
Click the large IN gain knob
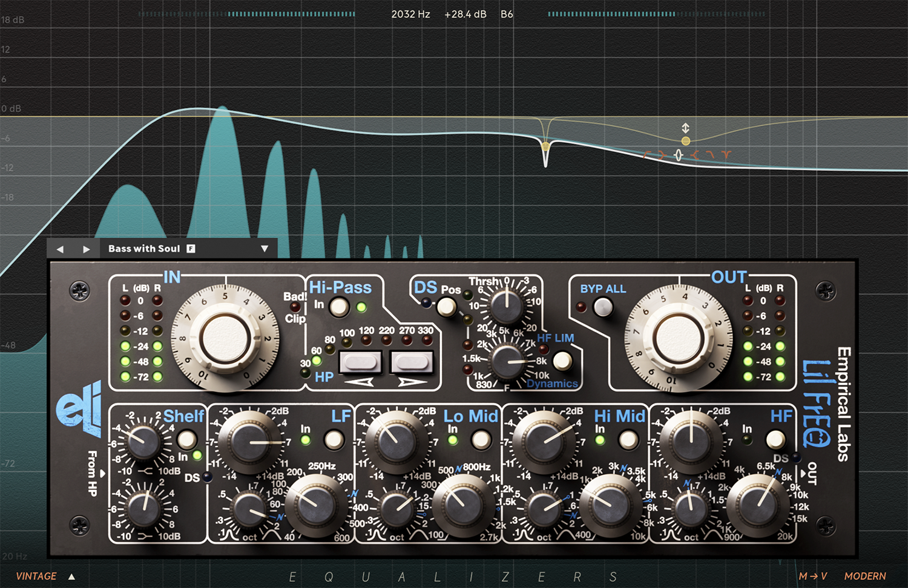click(x=225, y=339)
